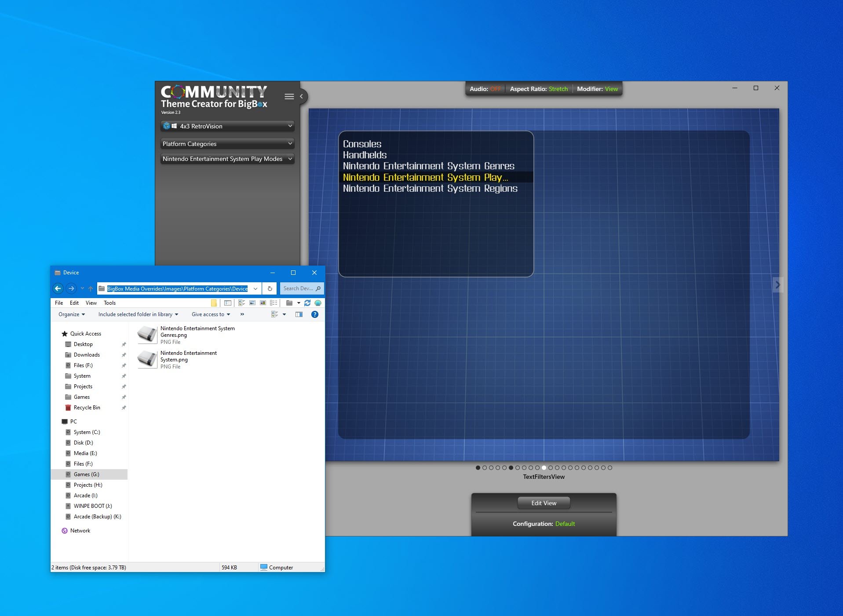
Task: Expand Nintendo Entertainment System Play Modes dropdown
Action: point(227,159)
